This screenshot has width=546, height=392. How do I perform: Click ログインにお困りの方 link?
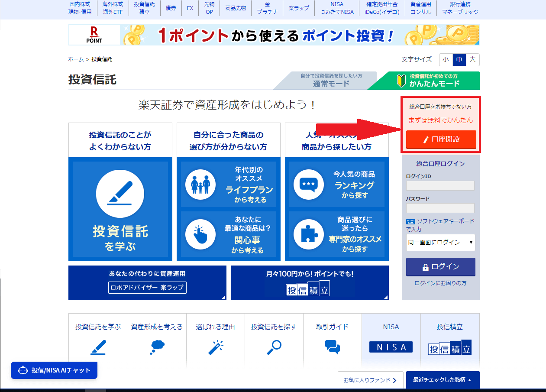(441, 283)
